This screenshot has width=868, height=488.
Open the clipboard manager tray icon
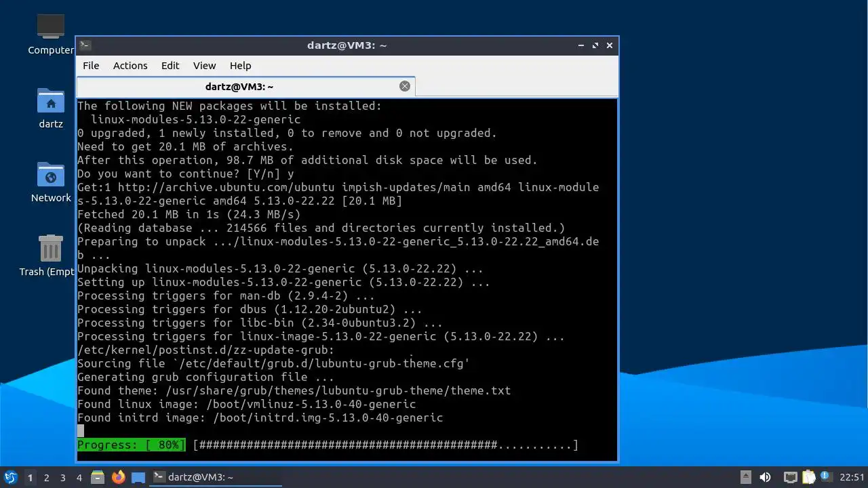point(808,477)
